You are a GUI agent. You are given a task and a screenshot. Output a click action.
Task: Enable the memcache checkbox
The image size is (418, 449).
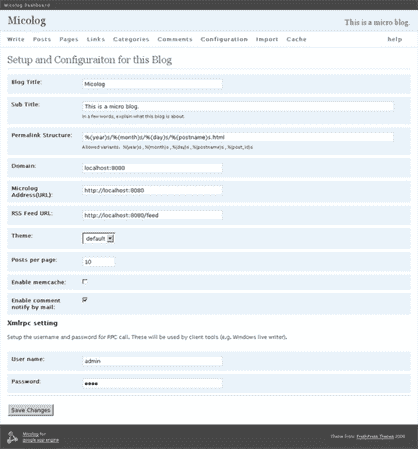tap(85, 282)
